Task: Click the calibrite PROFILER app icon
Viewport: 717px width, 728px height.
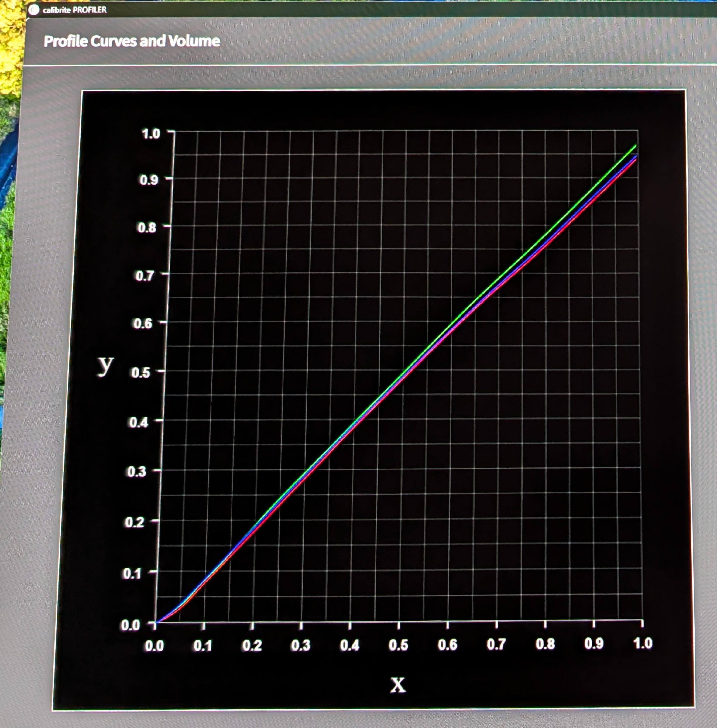Action: [x=34, y=10]
